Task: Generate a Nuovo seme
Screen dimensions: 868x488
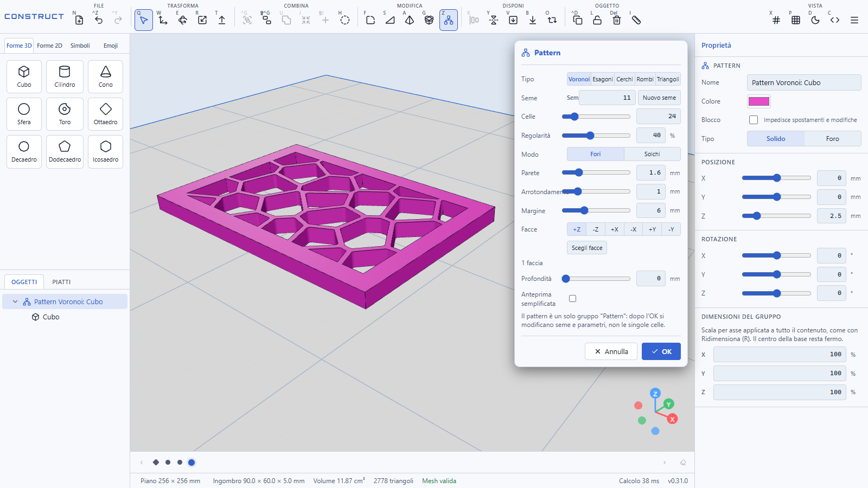Action: [x=659, y=98]
